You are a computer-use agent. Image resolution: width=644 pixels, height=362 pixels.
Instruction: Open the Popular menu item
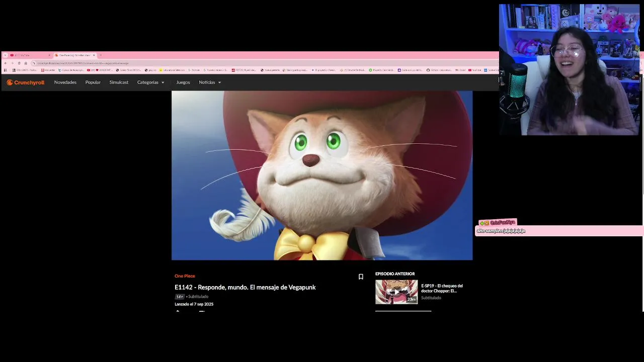click(x=93, y=82)
